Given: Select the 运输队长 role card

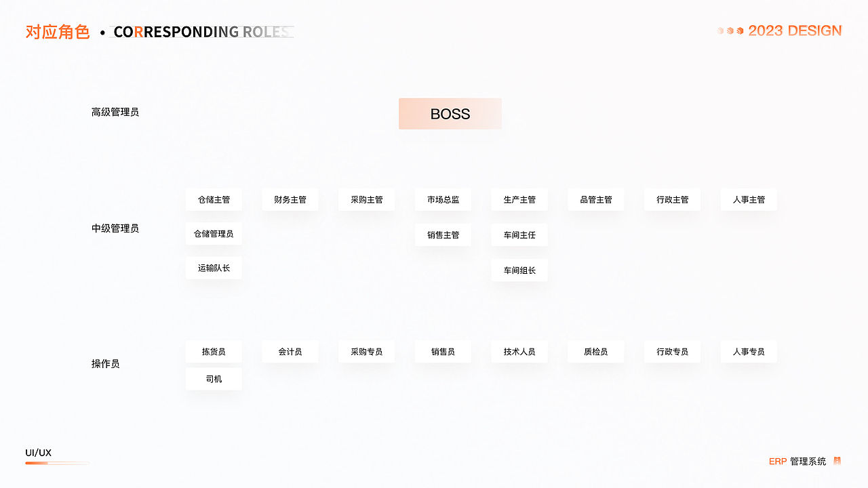Looking at the screenshot, I should (x=214, y=268).
